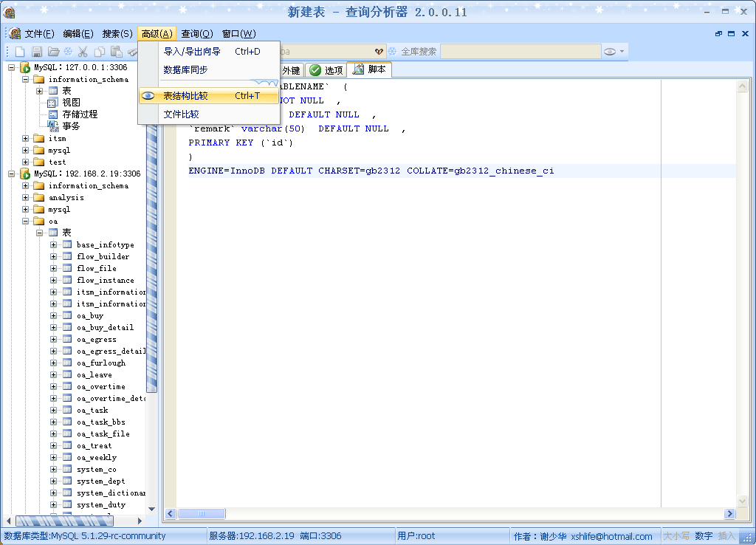Expand the oa_egress table node
This screenshot has width=756, height=545.
click(53, 339)
